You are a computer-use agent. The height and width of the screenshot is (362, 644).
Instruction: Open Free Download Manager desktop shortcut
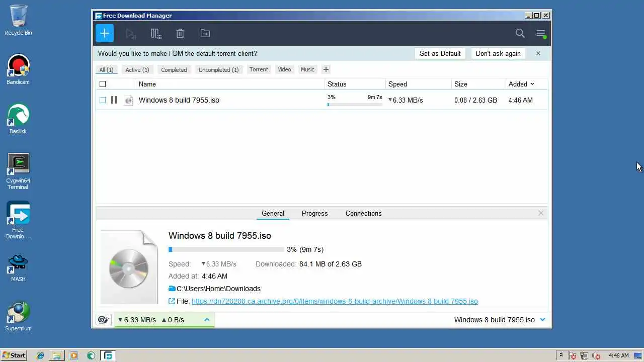[18, 220]
